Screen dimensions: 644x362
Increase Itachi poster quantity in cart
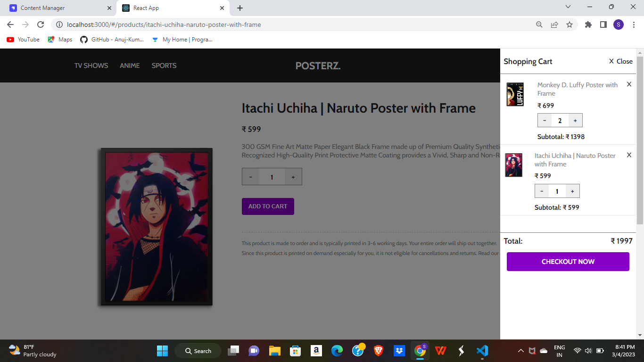click(572, 191)
